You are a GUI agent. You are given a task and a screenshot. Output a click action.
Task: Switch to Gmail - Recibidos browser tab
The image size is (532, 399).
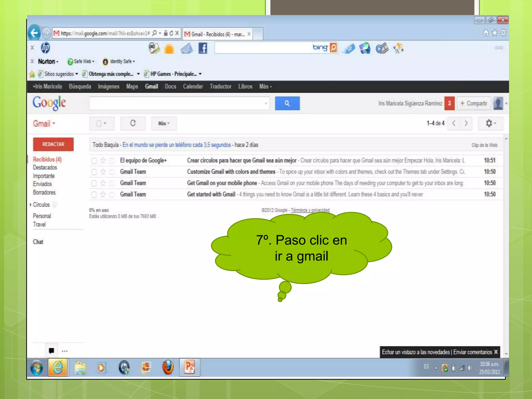[x=217, y=34]
